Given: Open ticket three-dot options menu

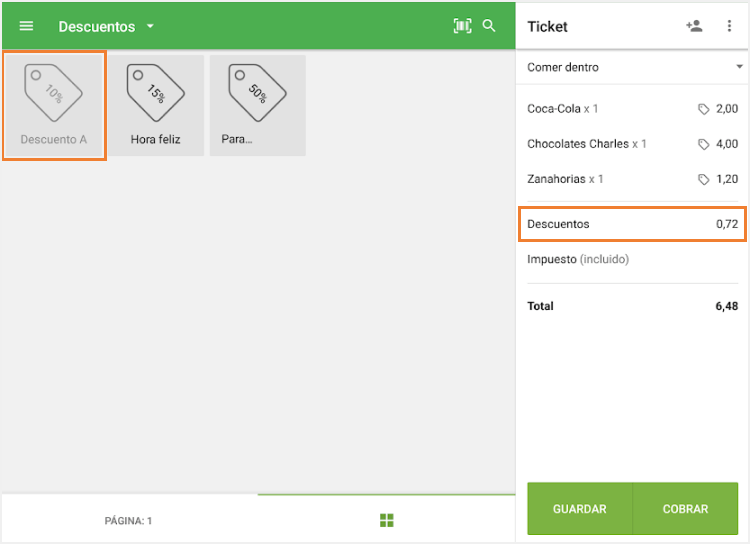Looking at the screenshot, I should (x=729, y=26).
